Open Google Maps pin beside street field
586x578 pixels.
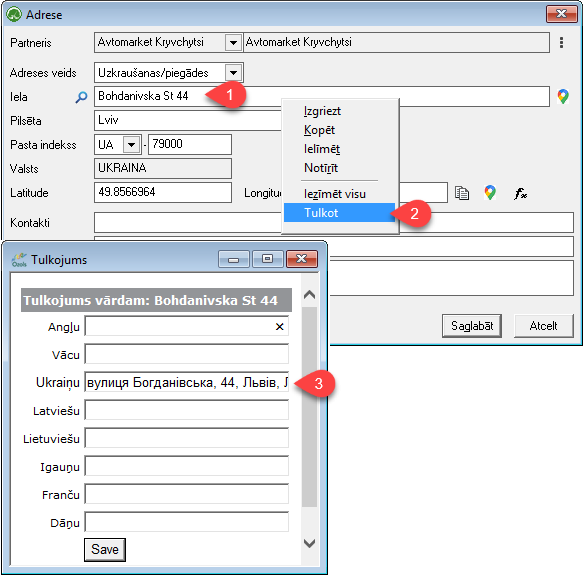click(x=563, y=96)
